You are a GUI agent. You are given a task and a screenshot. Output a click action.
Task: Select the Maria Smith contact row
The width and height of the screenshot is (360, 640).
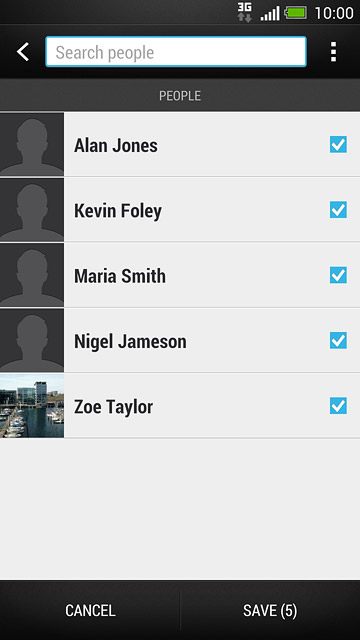(180, 275)
